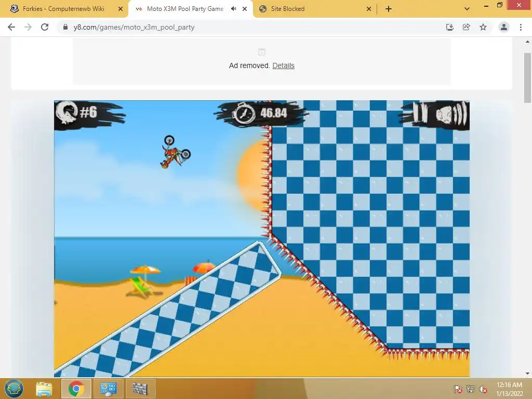Click the network tray icon
Image resolution: width=532 pixels, height=399 pixels.
[470, 389]
